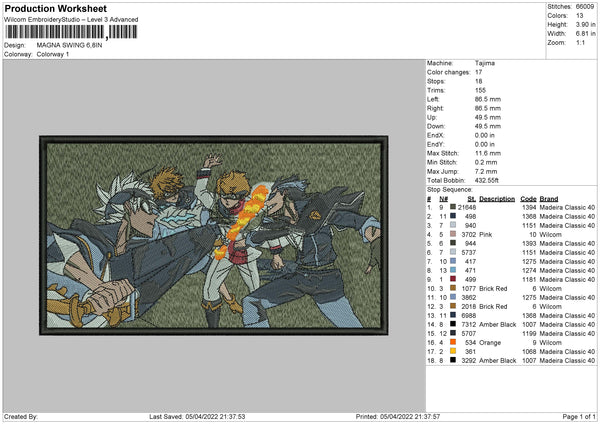Click the Color changes value 17
Image resolution: width=600 pixels, height=424 pixels.
tap(478, 72)
